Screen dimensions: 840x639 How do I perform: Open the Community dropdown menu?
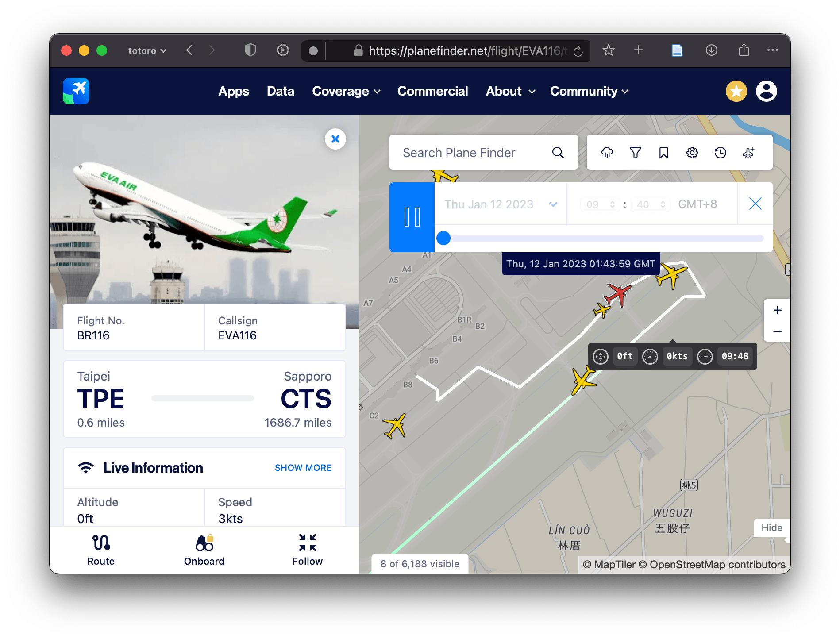589,91
